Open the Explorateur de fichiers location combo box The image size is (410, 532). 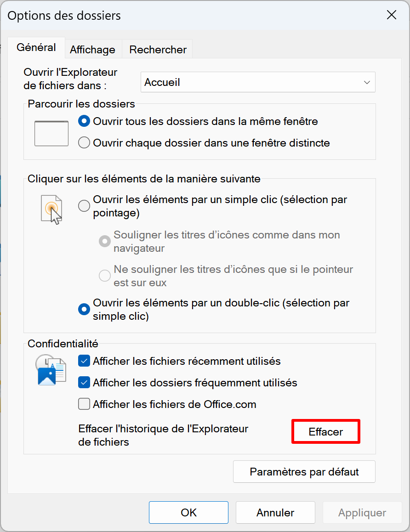point(258,82)
